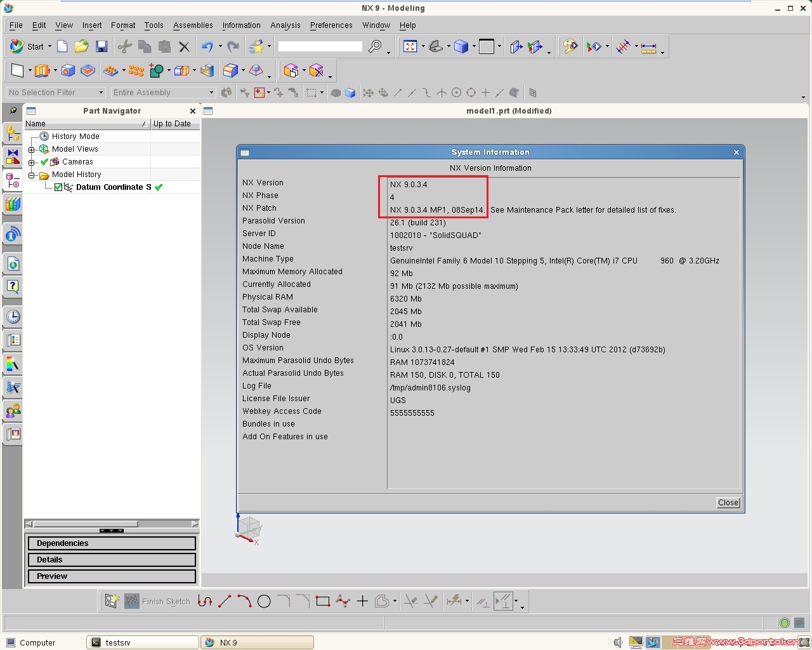Open the Analysis menu
Viewport: 812px width, 650px height.
(x=285, y=25)
